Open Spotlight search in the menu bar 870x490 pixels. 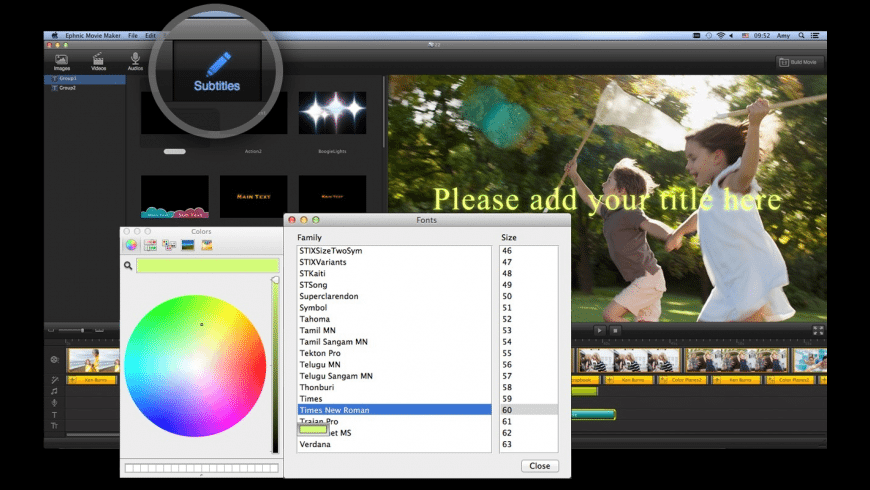click(x=801, y=36)
